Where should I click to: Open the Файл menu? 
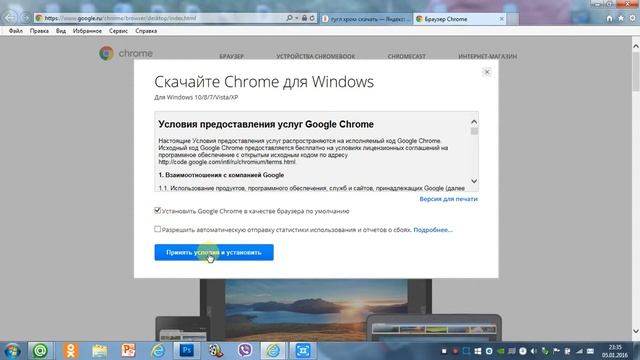[x=16, y=31]
